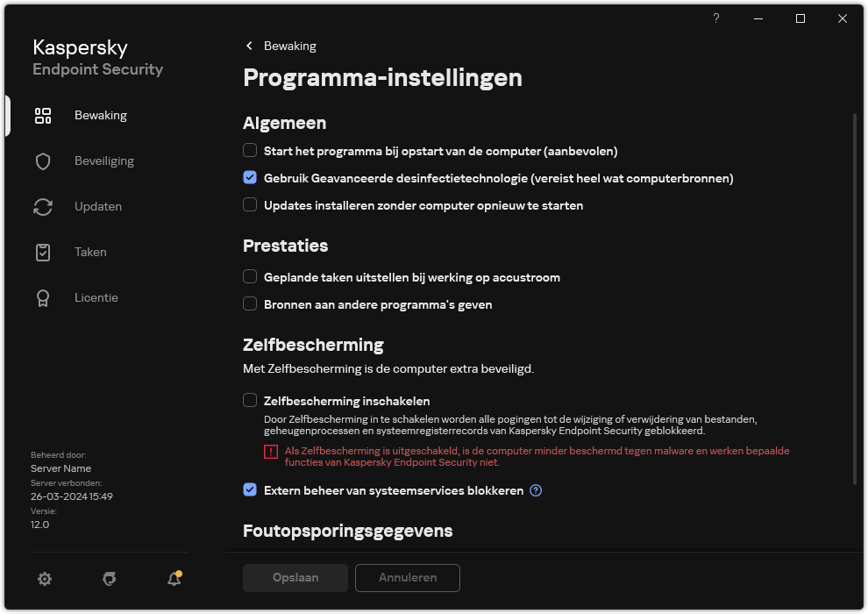
Task: Select the Beveiliging shield icon
Action: [x=103, y=161]
